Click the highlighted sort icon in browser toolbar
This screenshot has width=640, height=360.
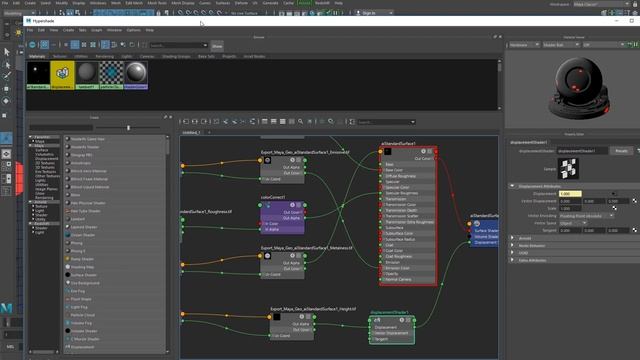coord(105,45)
